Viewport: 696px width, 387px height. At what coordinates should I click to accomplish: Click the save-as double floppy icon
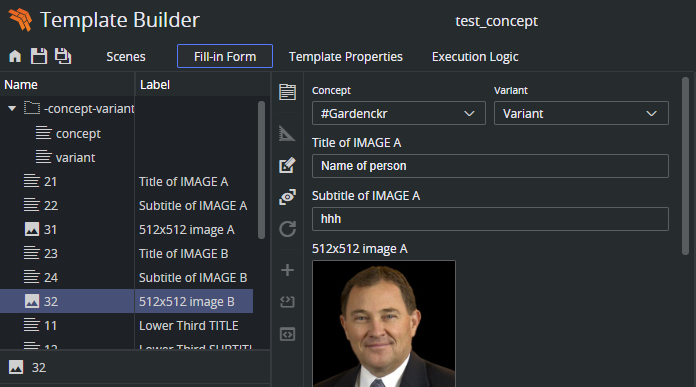63,56
